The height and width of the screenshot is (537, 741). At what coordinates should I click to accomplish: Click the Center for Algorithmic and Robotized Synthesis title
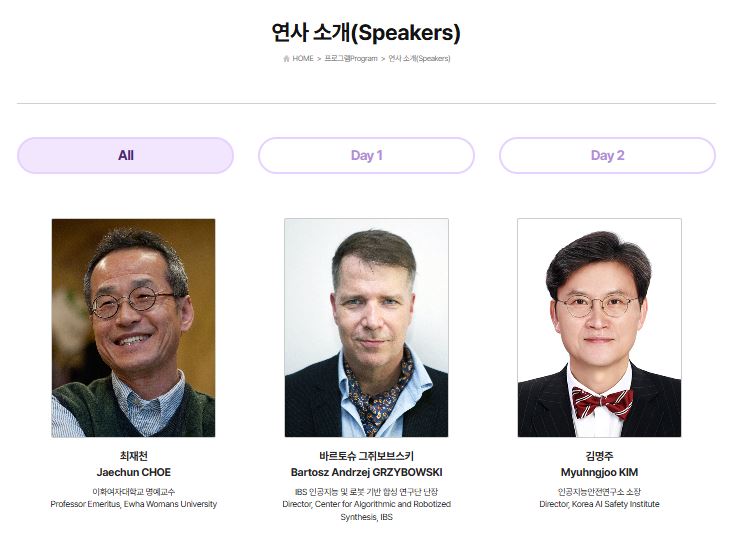click(366, 510)
